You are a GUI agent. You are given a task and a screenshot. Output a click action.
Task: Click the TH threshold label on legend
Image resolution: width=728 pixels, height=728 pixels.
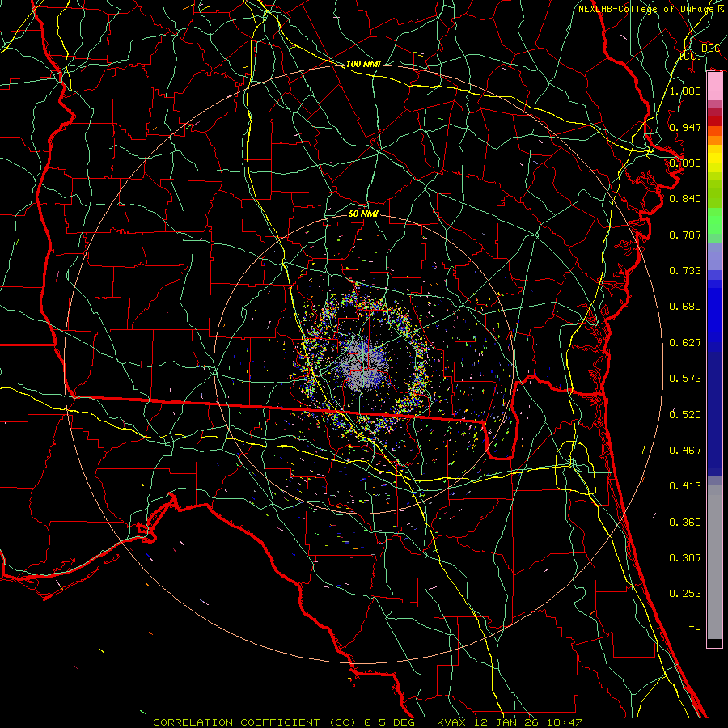(x=694, y=629)
